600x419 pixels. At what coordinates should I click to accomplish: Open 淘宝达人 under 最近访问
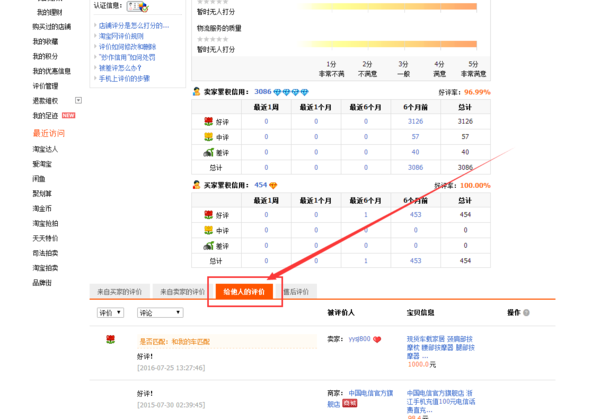[x=45, y=149]
